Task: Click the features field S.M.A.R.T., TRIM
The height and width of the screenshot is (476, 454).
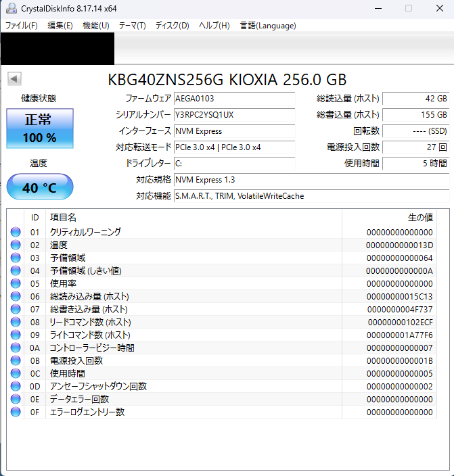Action: click(x=311, y=196)
